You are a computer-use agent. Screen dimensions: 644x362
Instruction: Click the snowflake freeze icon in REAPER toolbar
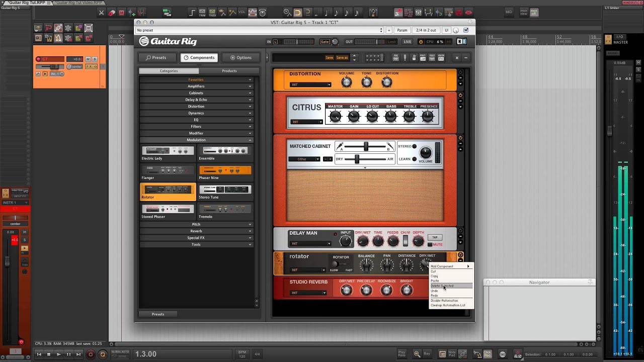68,28
